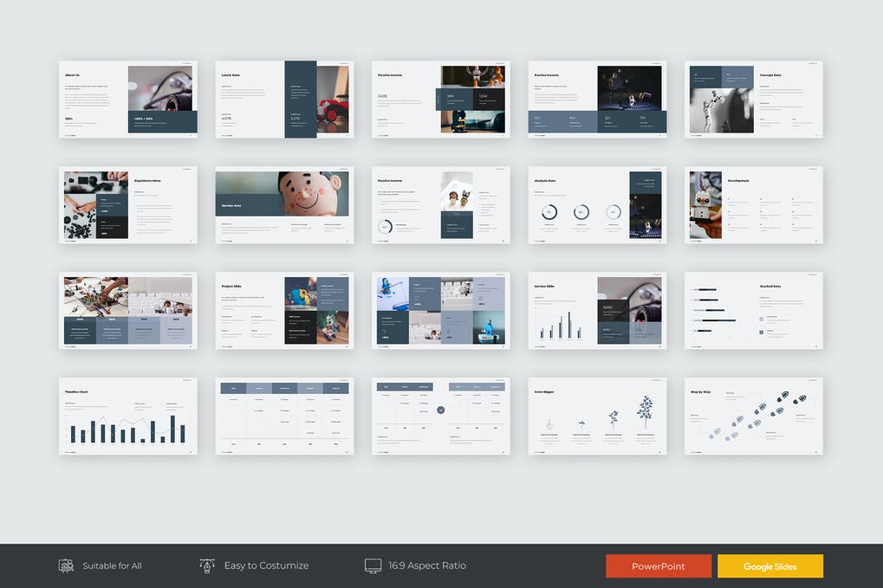Open the Concept Data slide thumbnail

point(753,100)
